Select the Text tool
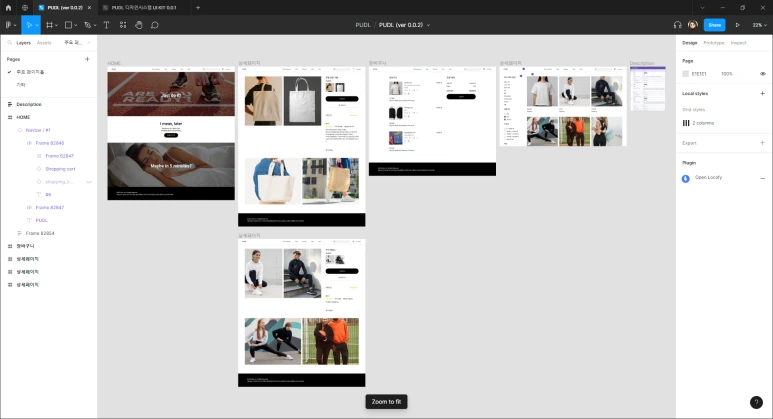 [x=106, y=25]
